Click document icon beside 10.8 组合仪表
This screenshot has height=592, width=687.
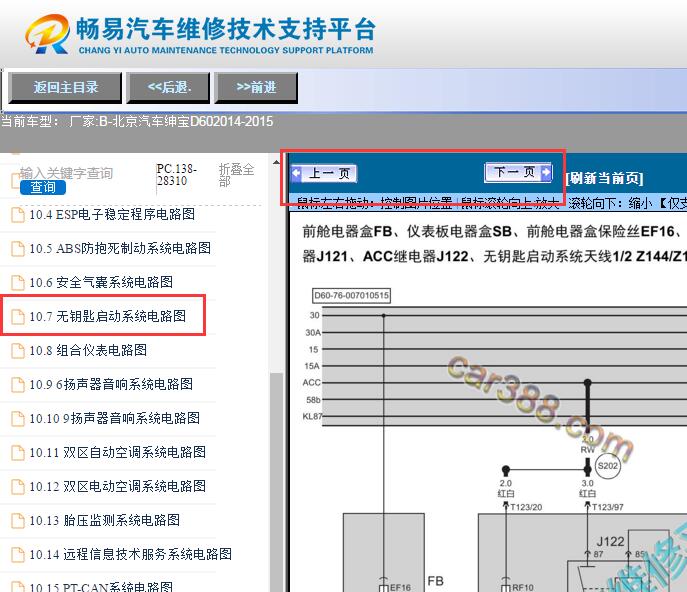(x=18, y=351)
